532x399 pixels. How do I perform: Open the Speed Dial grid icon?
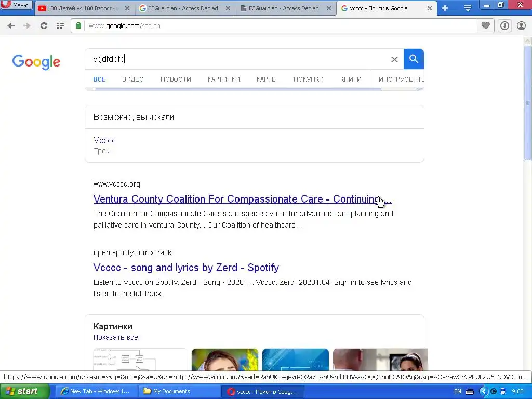[61, 26]
